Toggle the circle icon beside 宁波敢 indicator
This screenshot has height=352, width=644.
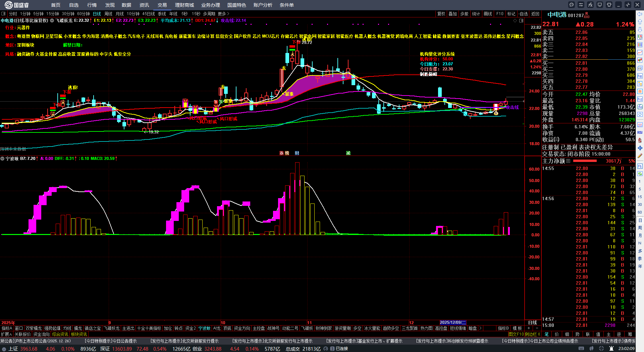[x=2, y=159]
